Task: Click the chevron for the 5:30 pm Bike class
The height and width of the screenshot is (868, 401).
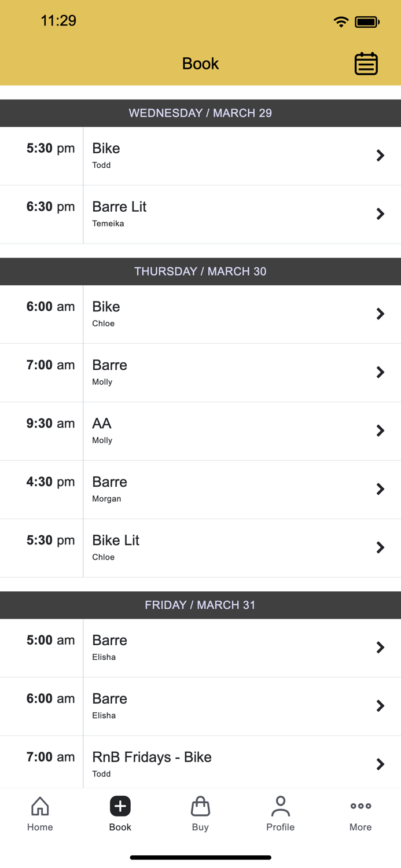Action: pos(380,155)
